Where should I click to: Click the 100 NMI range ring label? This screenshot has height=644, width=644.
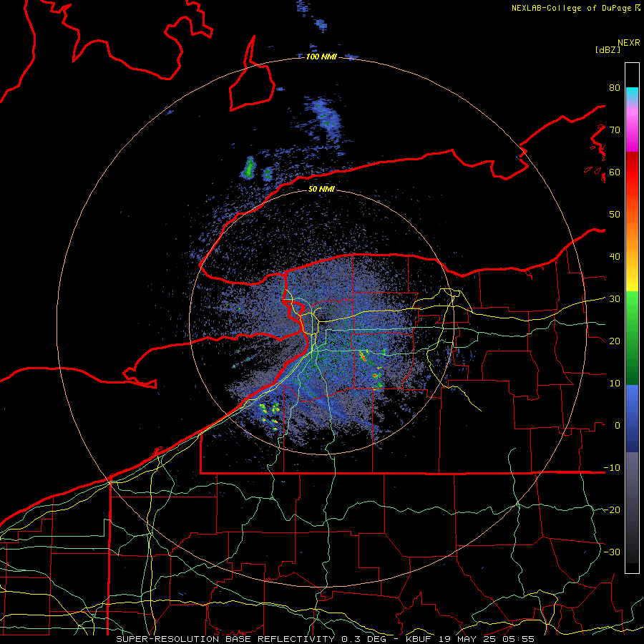(x=321, y=57)
